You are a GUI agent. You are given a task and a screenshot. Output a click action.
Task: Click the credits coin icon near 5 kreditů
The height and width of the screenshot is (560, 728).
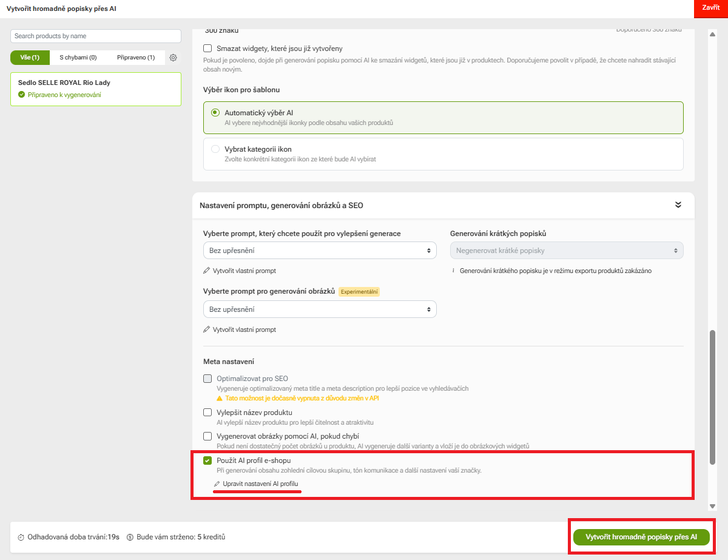point(129,536)
